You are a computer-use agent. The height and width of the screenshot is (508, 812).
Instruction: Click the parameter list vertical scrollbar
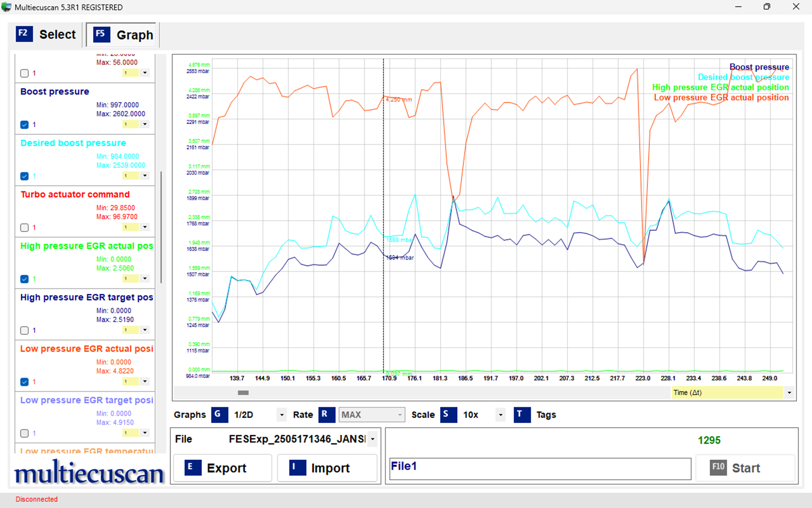click(x=161, y=227)
